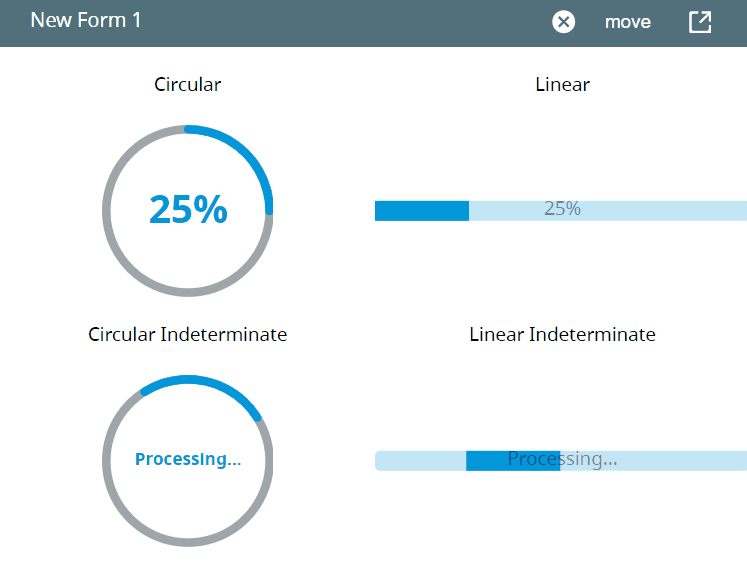Click the open in new window icon
Image resolution: width=747 pixels, height=587 pixels.
pos(700,22)
